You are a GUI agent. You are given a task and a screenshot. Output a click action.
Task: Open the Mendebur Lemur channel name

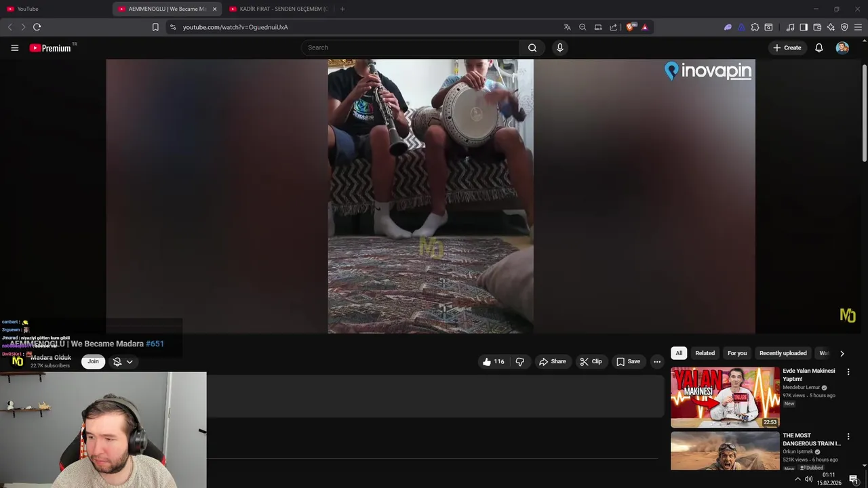802,388
